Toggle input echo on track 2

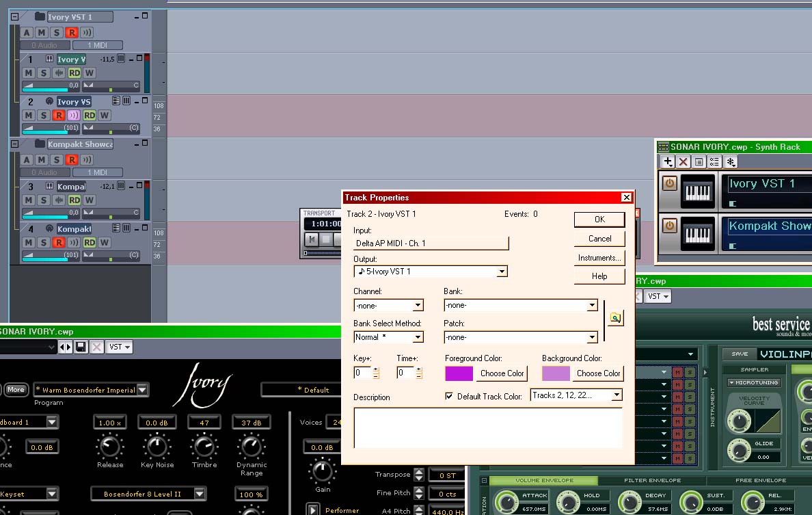coord(74,115)
